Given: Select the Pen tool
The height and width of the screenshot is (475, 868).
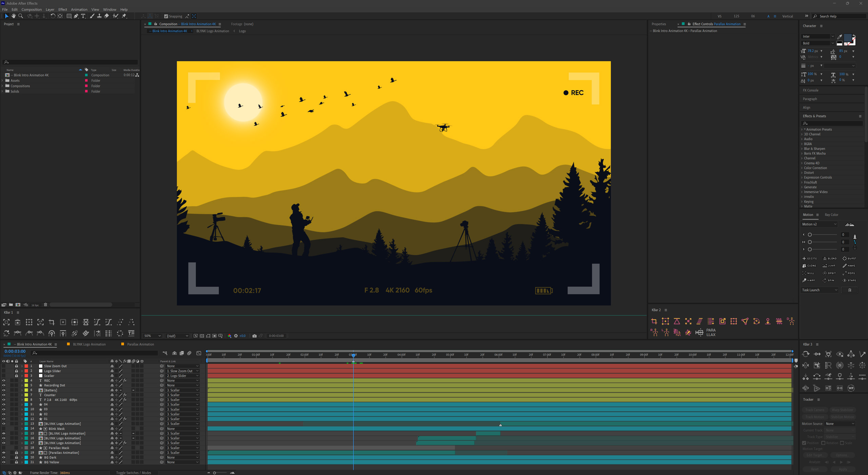Looking at the screenshot, I should coord(76,16).
